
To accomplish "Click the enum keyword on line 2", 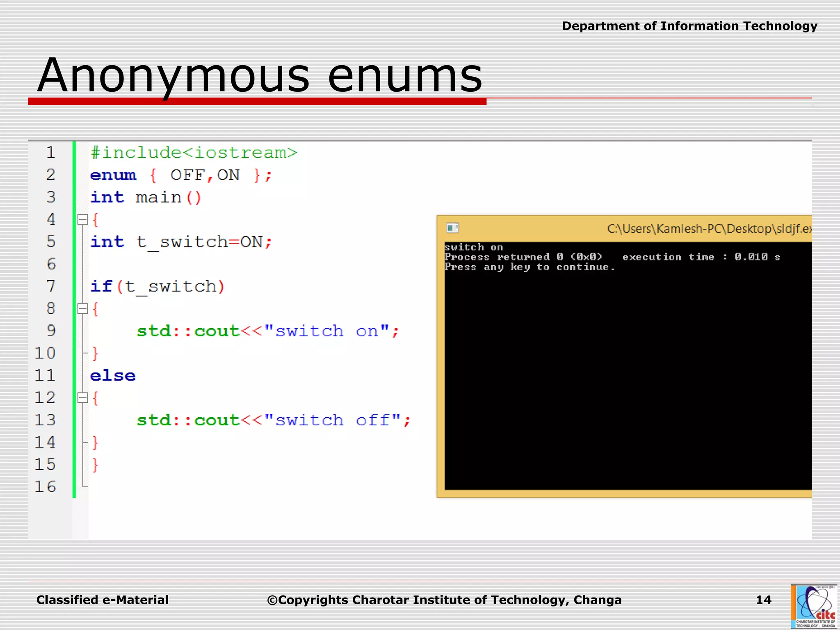I will [x=113, y=175].
